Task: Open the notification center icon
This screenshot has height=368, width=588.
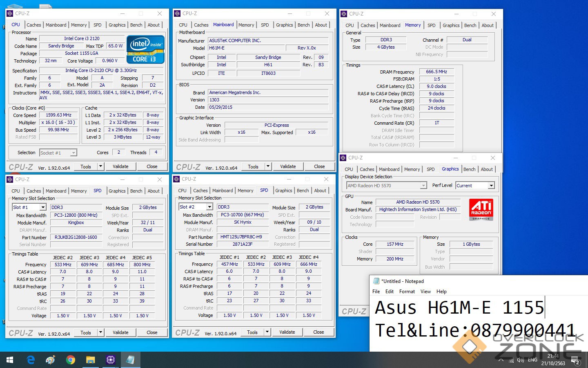Action: tap(576, 361)
